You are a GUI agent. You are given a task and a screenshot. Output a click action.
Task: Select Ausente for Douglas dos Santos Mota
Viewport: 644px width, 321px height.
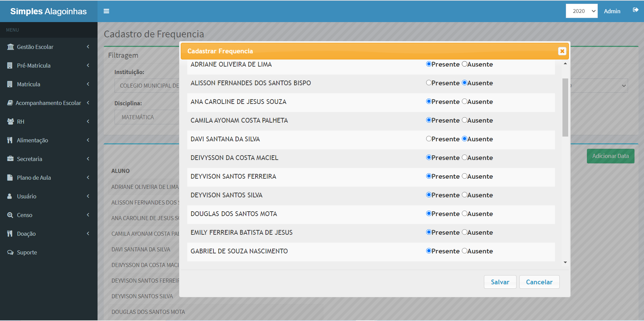(x=465, y=214)
